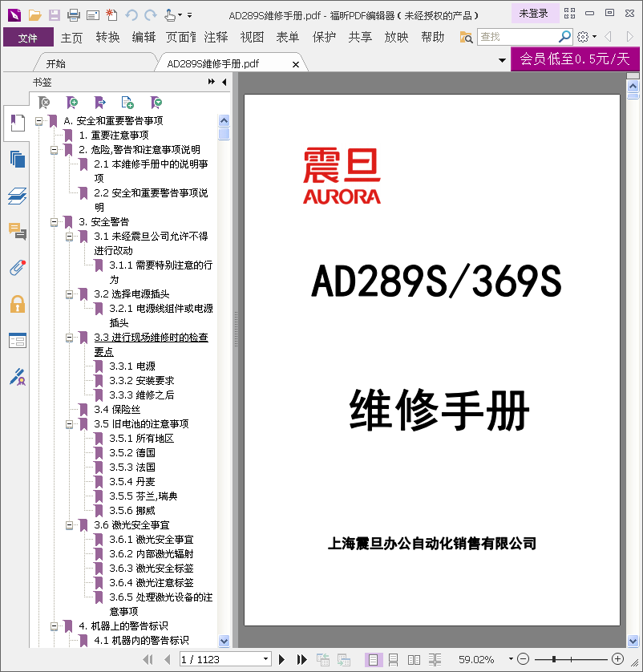The image size is (643, 672).
Task: Collapse the bookmarks panel arrow
Action: pos(224,82)
